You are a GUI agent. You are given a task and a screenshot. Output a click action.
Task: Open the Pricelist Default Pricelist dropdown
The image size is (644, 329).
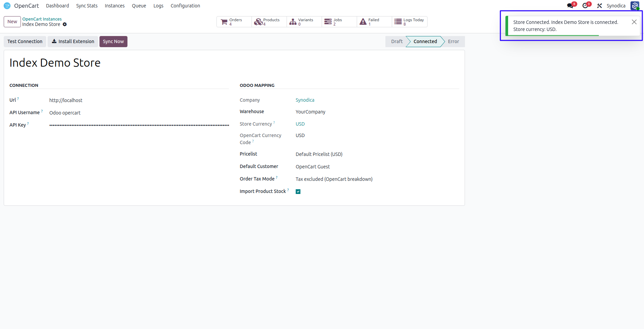(377, 154)
